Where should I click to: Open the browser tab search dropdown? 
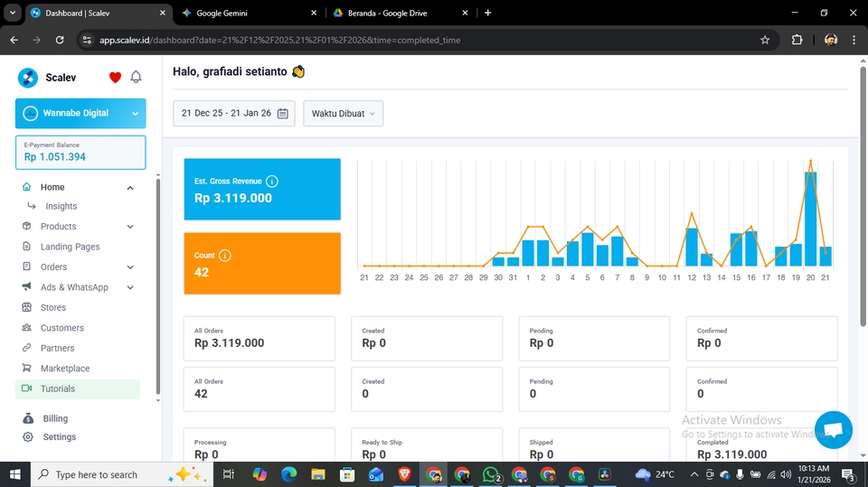point(12,13)
